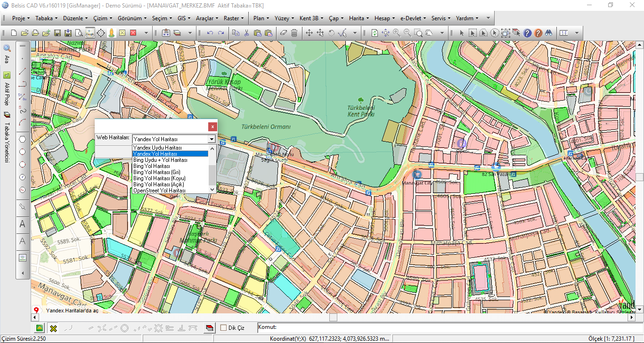Select the Pan hand tool
Screen dimensions: 644x343
pos(429,33)
